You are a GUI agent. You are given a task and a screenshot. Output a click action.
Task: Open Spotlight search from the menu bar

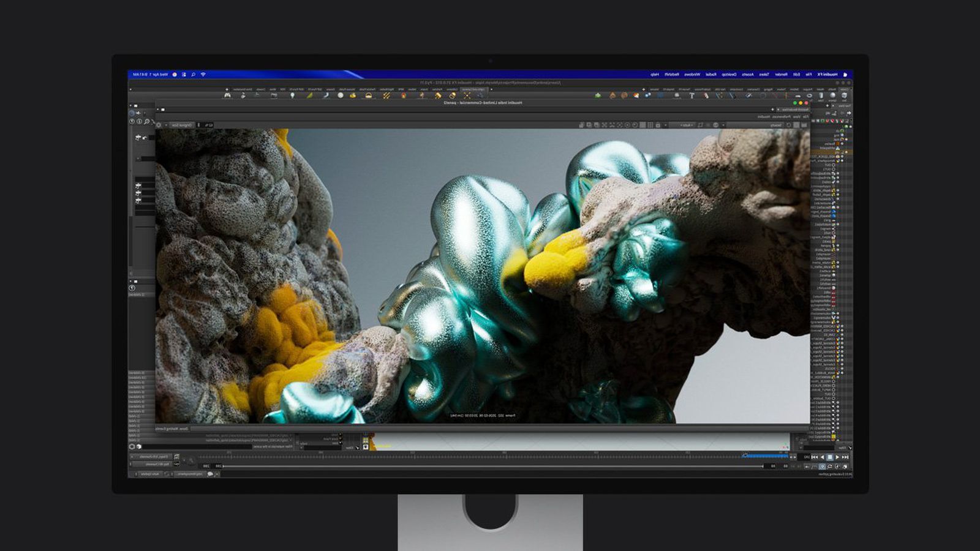click(x=193, y=74)
